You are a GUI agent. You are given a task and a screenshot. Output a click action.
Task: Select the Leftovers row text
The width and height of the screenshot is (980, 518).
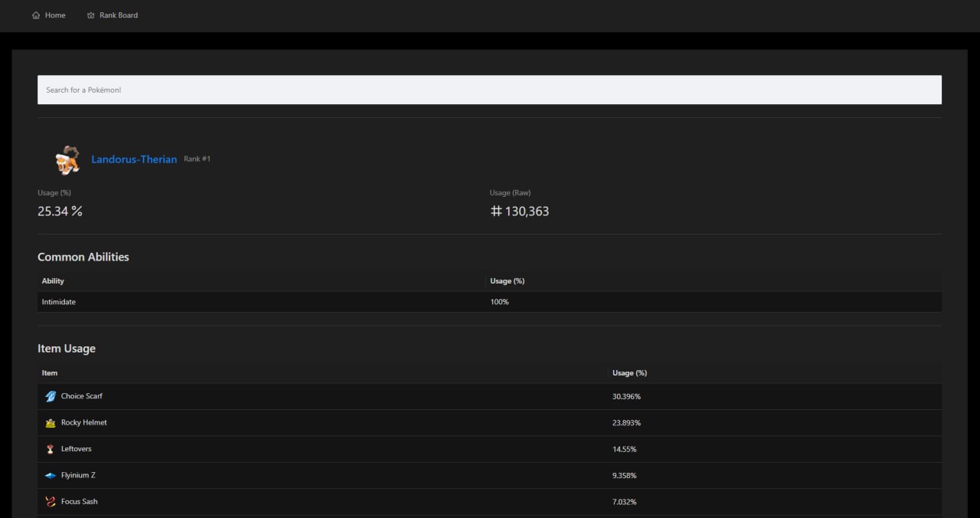pos(77,449)
